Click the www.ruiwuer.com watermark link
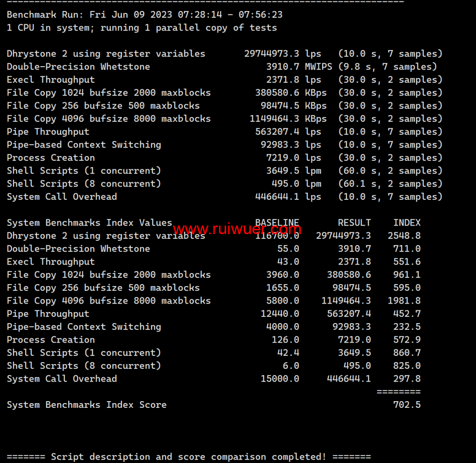 pyautogui.click(x=237, y=230)
